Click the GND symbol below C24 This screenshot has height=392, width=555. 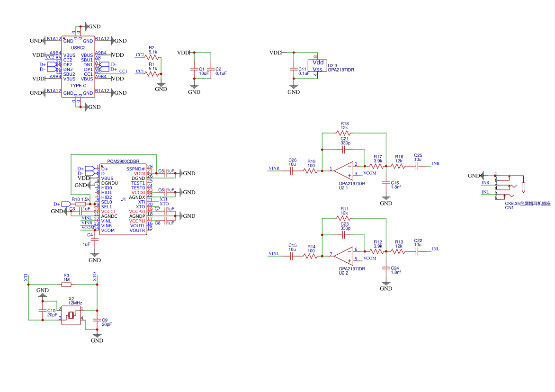pos(386,286)
